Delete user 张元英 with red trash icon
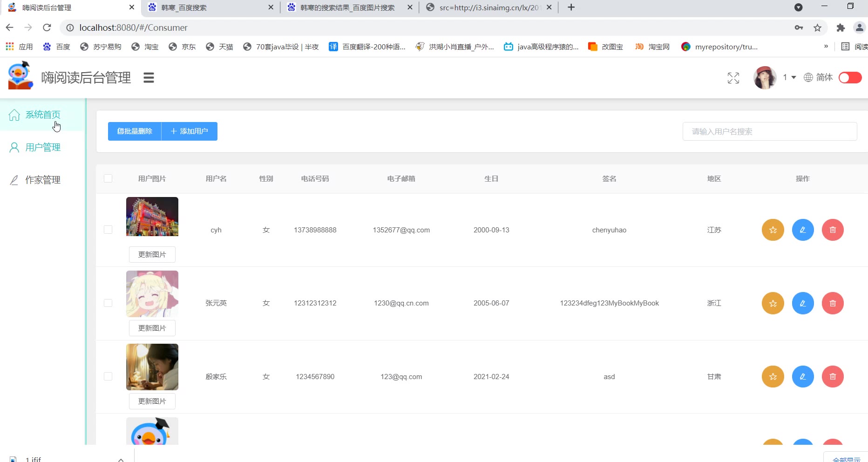868x462 pixels. pyautogui.click(x=833, y=303)
